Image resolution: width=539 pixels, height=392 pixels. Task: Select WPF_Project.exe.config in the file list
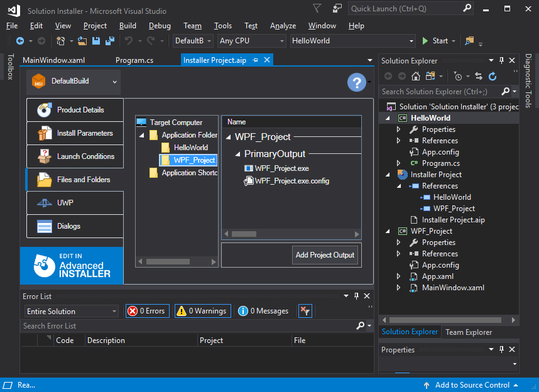click(286, 181)
